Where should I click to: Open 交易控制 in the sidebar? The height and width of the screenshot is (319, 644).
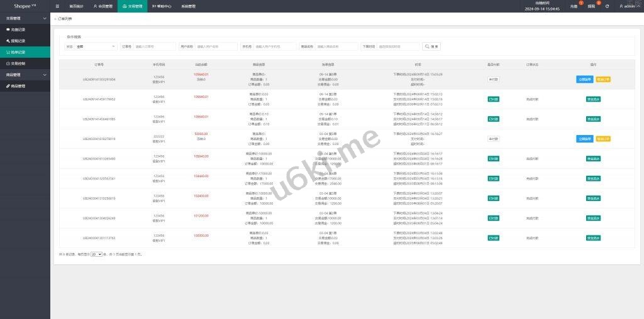18,63
